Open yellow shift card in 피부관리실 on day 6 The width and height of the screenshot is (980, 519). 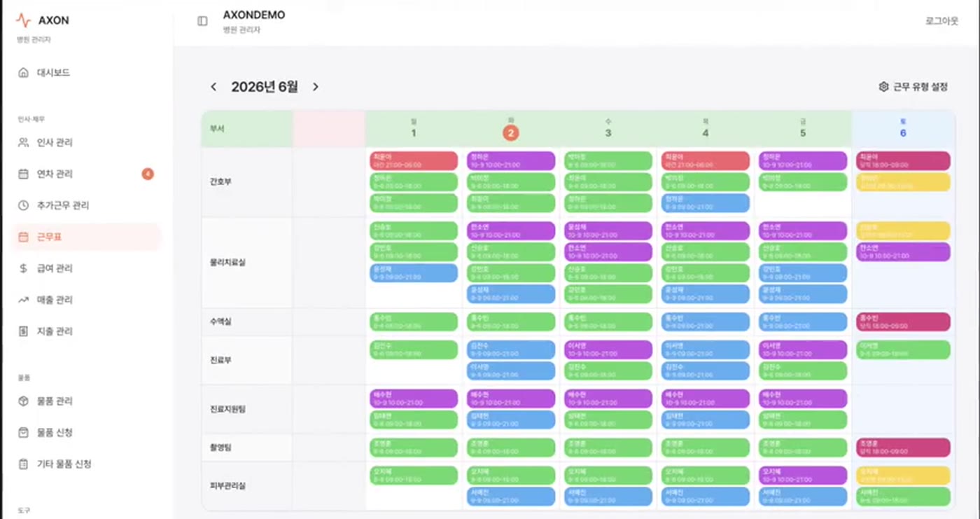pyautogui.click(x=903, y=476)
